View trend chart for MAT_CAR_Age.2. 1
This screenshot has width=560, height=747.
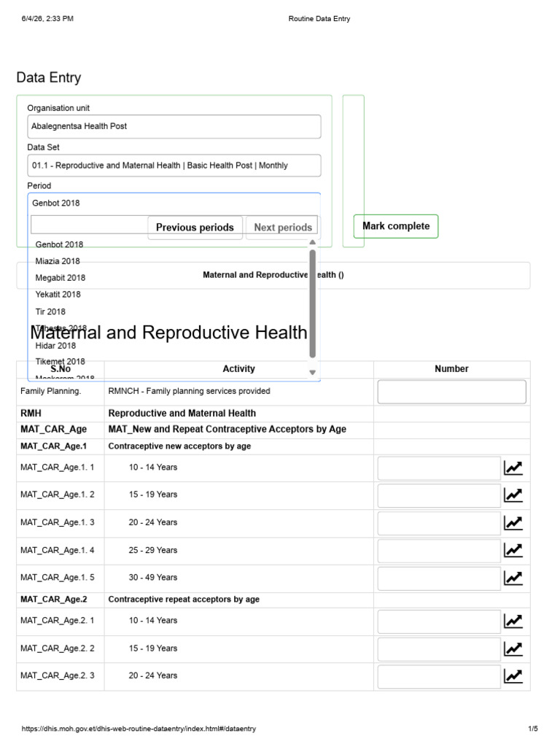[x=513, y=621]
